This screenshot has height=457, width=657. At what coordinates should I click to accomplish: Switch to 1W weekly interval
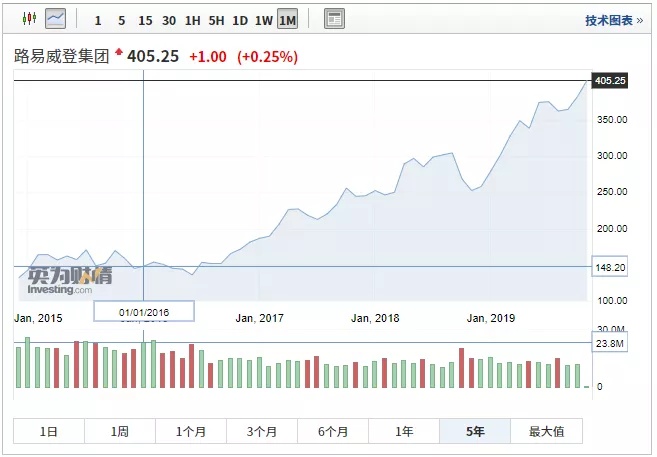(x=264, y=20)
